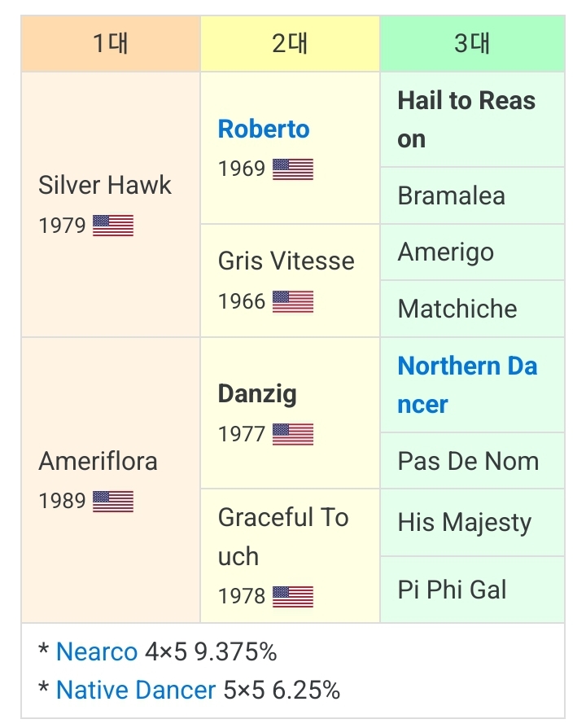586x728 pixels.
Task: Click the bold Danzig name
Action: pos(257,394)
